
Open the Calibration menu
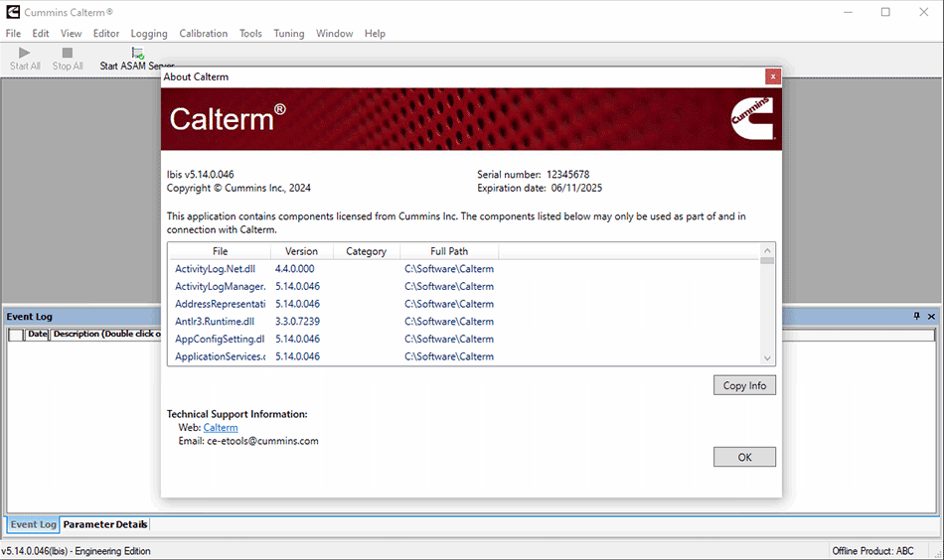click(203, 33)
